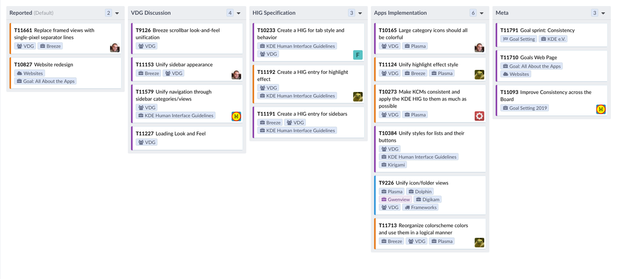This screenshot has height=279, width=644.
Task: Open task T9226 Unify icon/folder views
Action: (x=414, y=183)
